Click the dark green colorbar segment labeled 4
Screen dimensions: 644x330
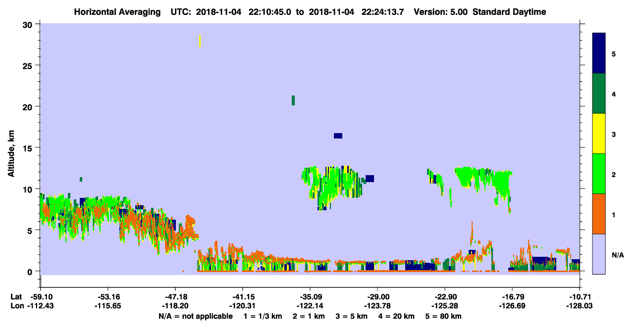pyautogui.click(x=599, y=94)
